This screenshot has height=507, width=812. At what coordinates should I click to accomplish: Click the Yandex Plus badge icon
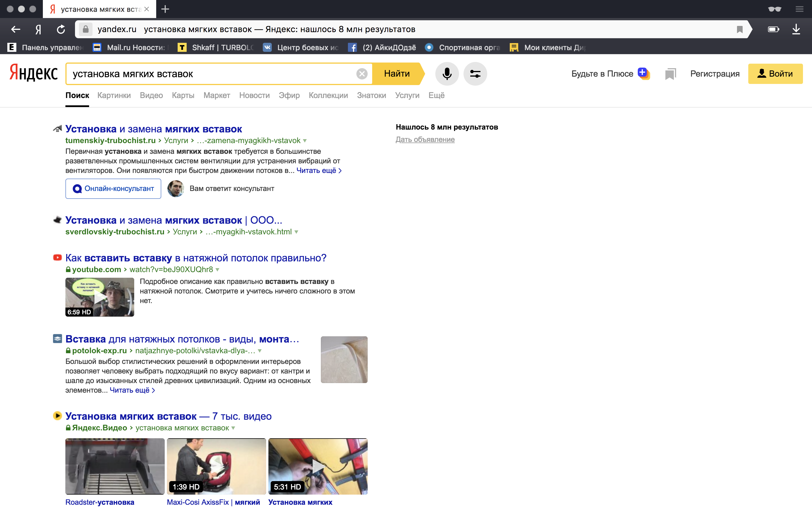click(644, 73)
